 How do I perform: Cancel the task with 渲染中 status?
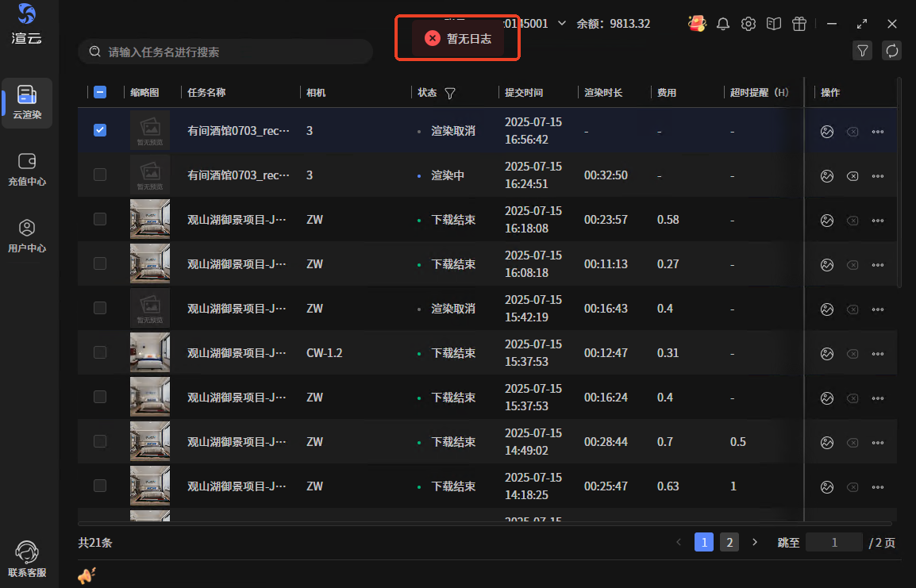(x=852, y=176)
